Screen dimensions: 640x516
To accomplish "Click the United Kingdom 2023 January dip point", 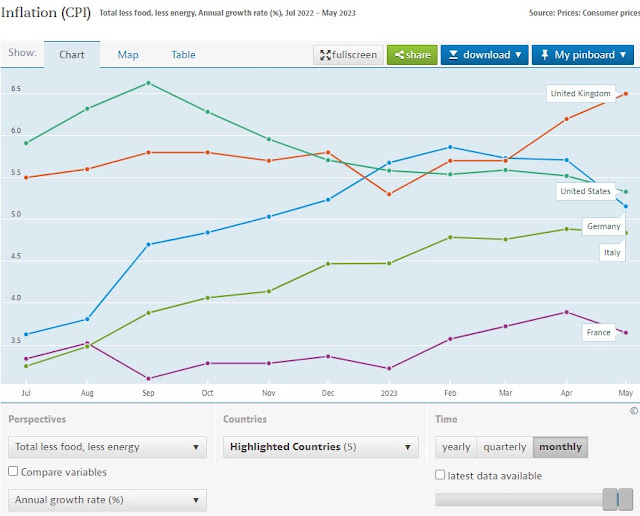I will (x=389, y=194).
